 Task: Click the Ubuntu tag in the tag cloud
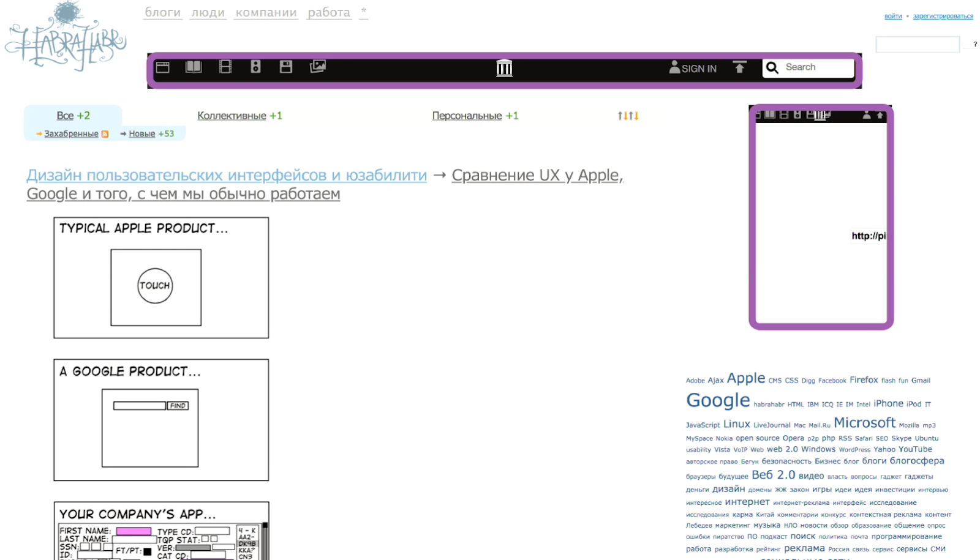tap(927, 438)
